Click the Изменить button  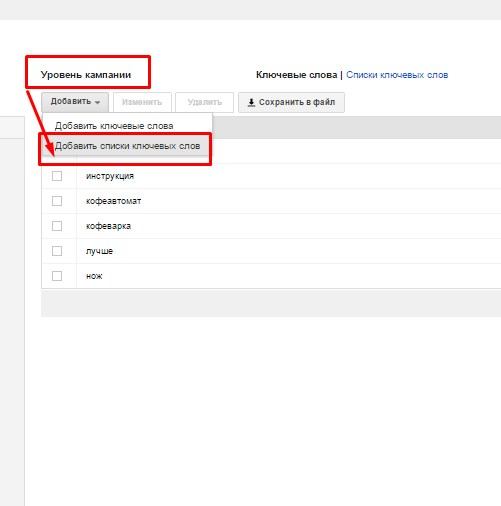[x=142, y=102]
